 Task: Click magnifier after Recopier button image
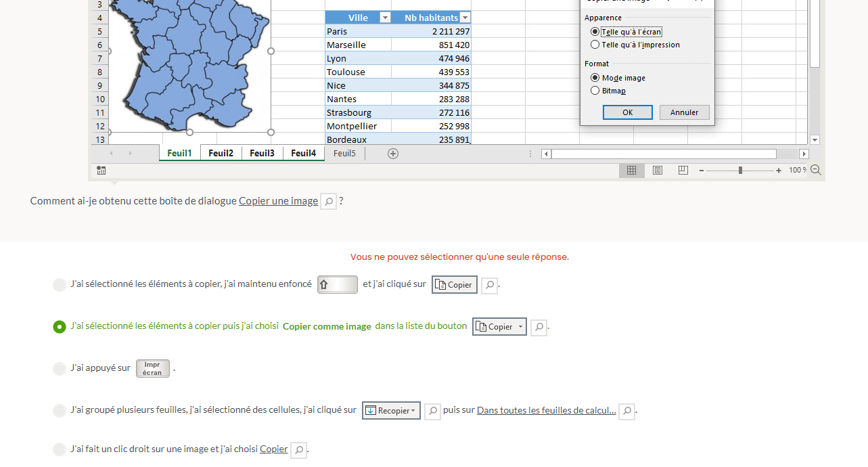(432, 411)
